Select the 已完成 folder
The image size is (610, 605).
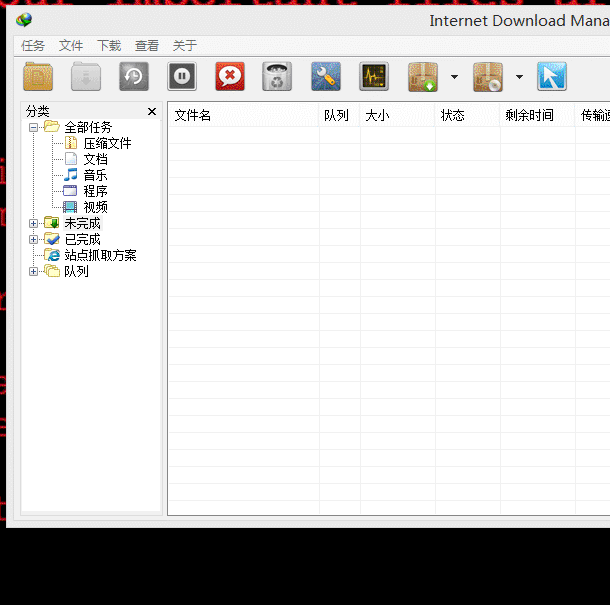click(82, 239)
